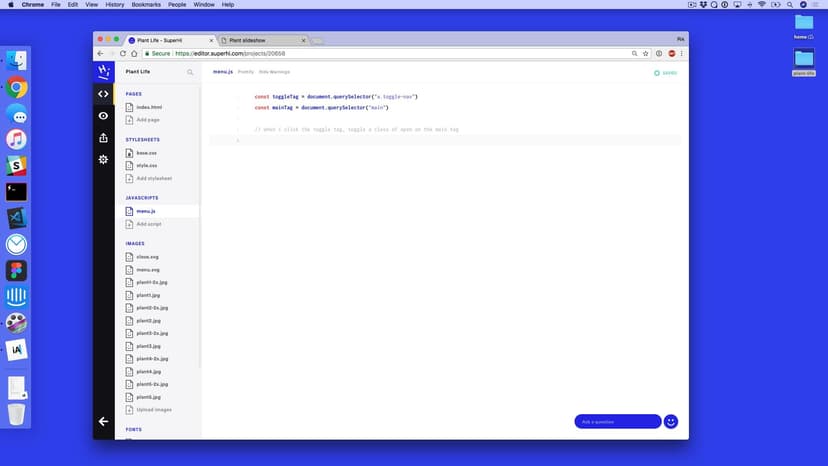Click Add page link
Screen dimensions: 828x466
tap(147, 119)
